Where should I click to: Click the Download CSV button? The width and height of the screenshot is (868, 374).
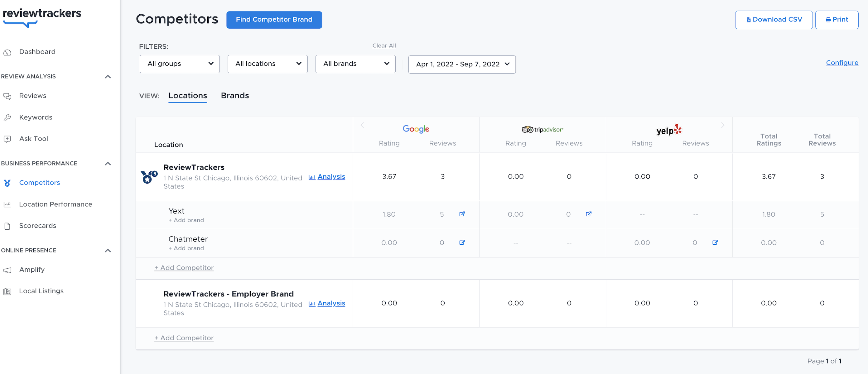(x=773, y=20)
